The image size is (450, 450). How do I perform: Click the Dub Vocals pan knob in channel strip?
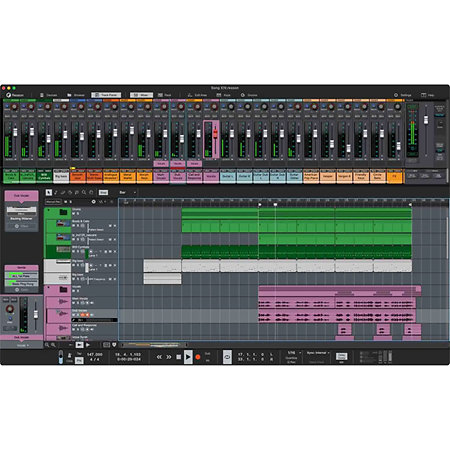click(x=10, y=309)
